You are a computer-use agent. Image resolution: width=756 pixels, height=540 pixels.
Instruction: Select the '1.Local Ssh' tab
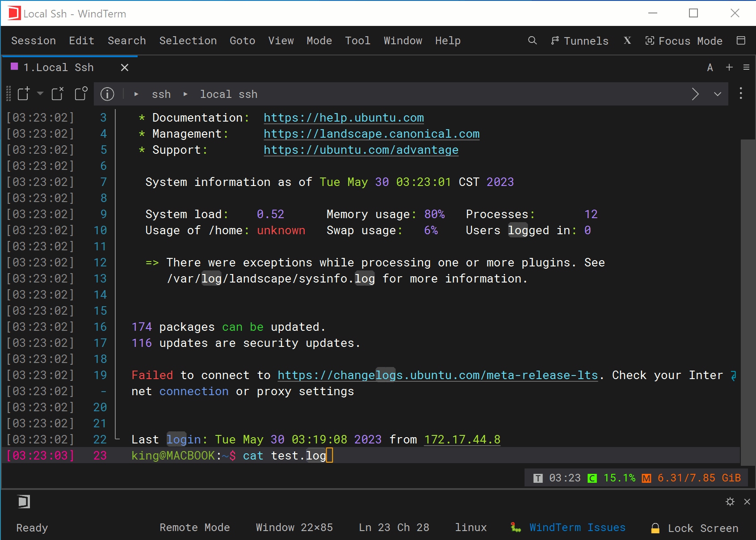(x=59, y=67)
